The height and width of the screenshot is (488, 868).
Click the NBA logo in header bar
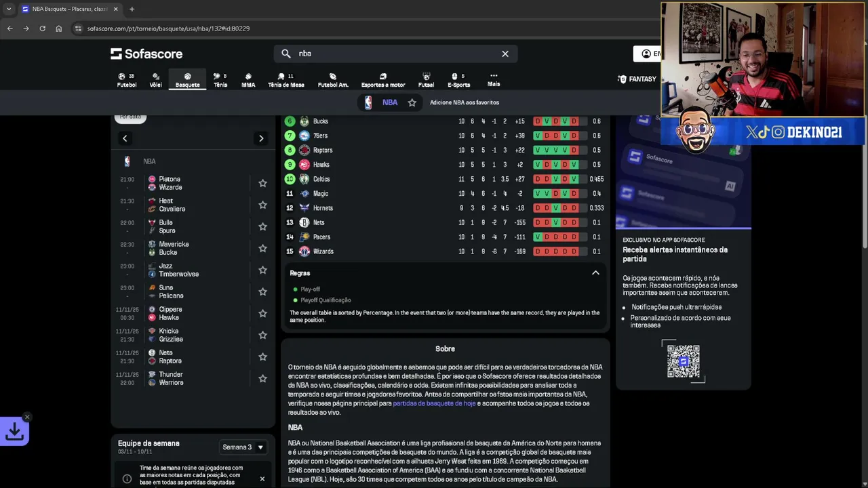click(x=368, y=102)
